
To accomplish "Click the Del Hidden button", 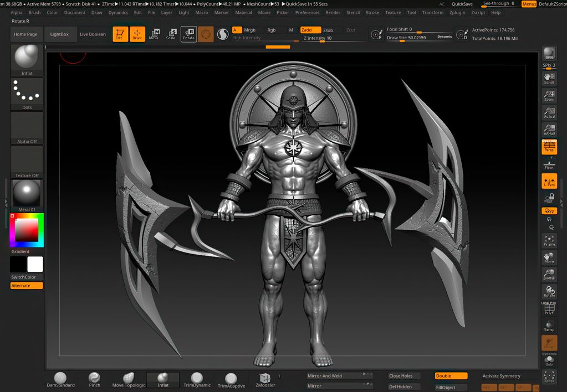I will [404, 386].
